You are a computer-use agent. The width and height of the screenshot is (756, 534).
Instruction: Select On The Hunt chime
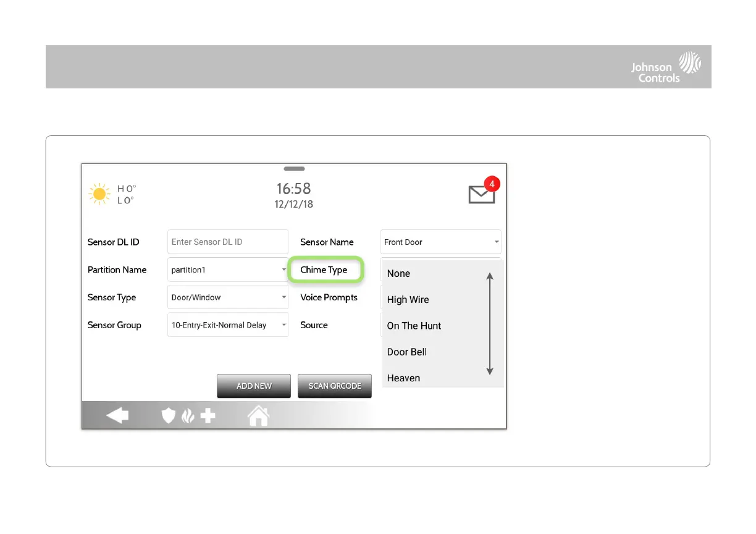(414, 326)
